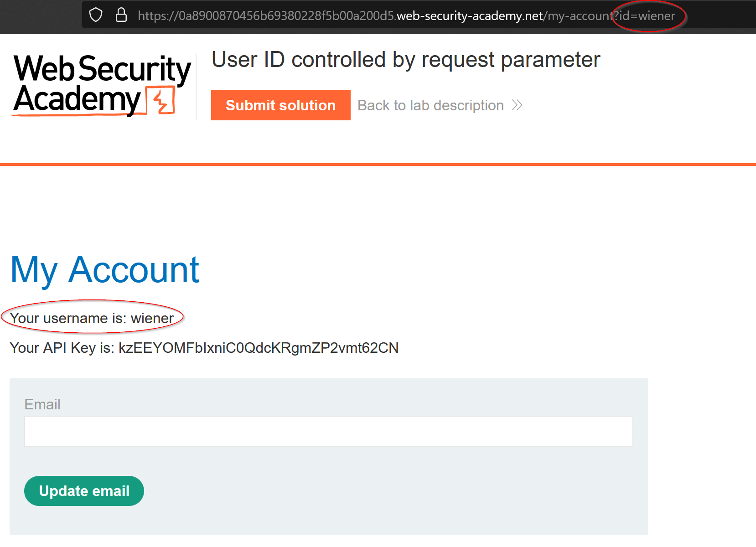Click the word Academy in the logo

78,99
